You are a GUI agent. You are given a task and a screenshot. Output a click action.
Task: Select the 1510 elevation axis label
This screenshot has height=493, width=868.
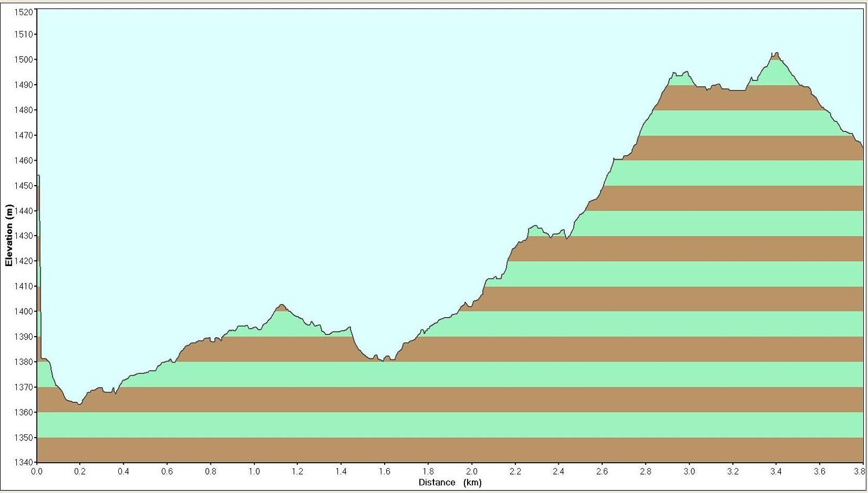tap(23, 34)
